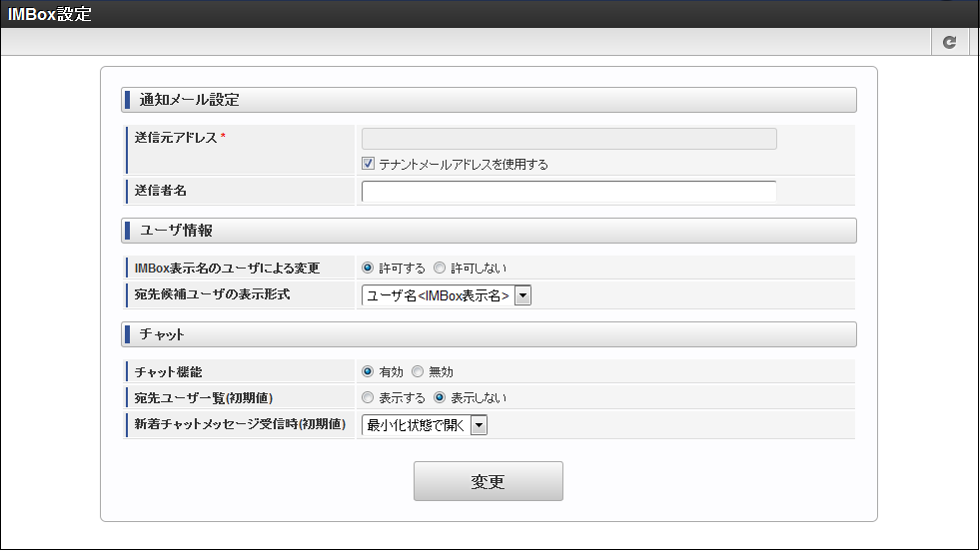
Task: Click the IMBox設定 page title
Action: [49, 14]
